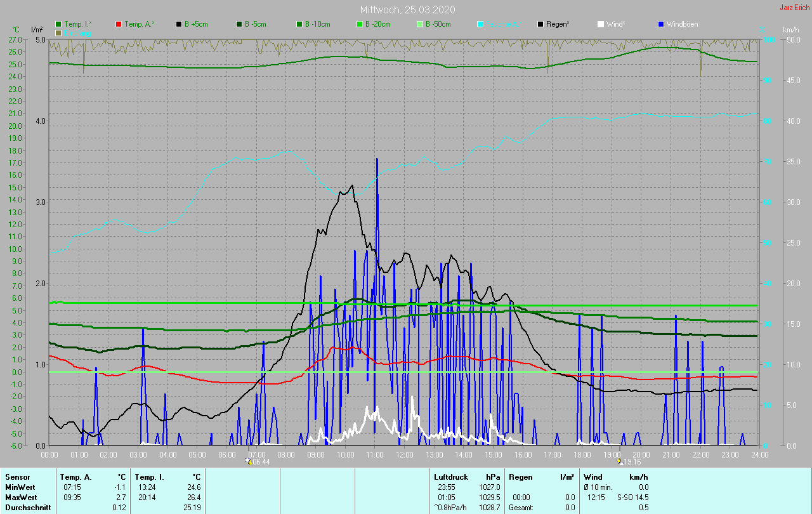Click the B -50cm legend label

pos(438,24)
